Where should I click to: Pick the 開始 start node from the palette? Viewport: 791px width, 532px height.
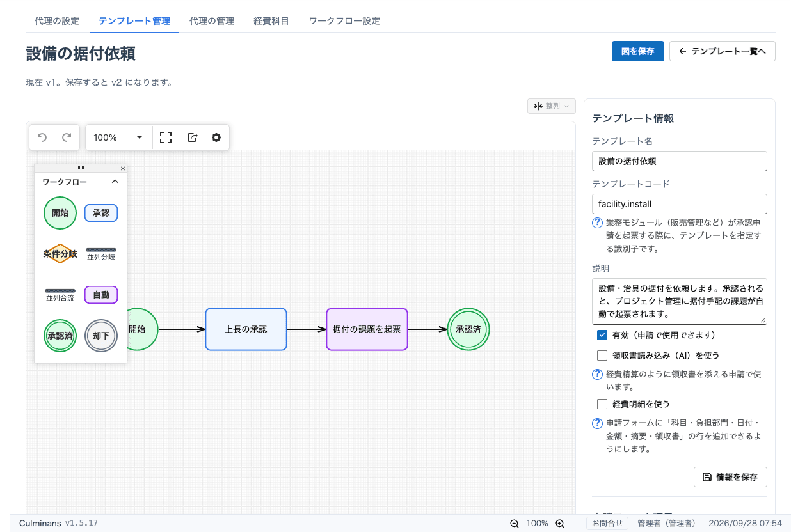[60, 213]
